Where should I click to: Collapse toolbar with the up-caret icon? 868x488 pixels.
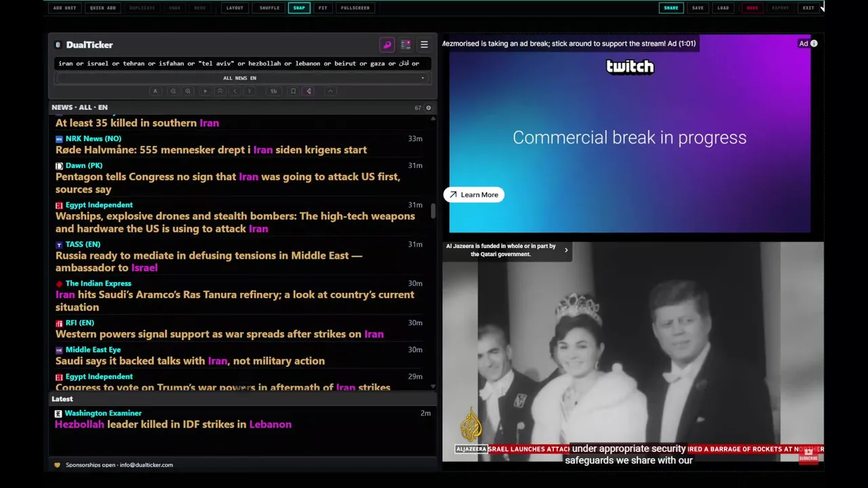point(330,91)
